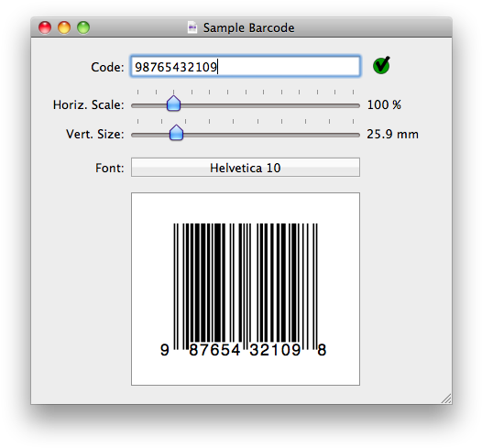Click the Sample Barcode window title
This screenshot has height=448, width=482.
[248, 27]
